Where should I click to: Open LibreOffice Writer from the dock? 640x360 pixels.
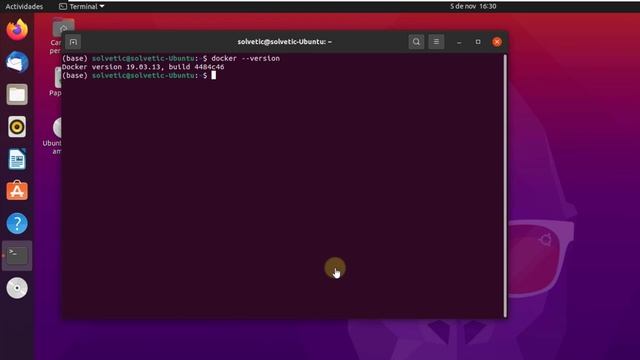point(17,159)
